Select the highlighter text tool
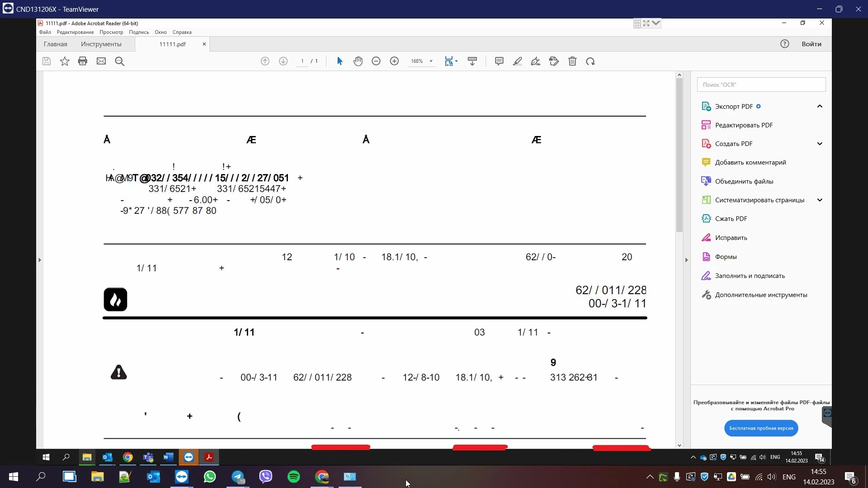Screen dimensions: 868x488 pyautogui.click(x=518, y=61)
